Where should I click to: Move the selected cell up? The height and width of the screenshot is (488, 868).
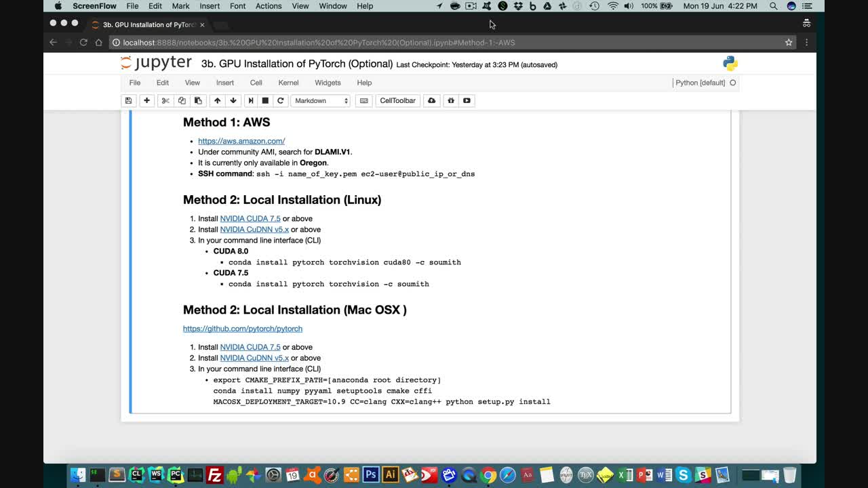(217, 100)
